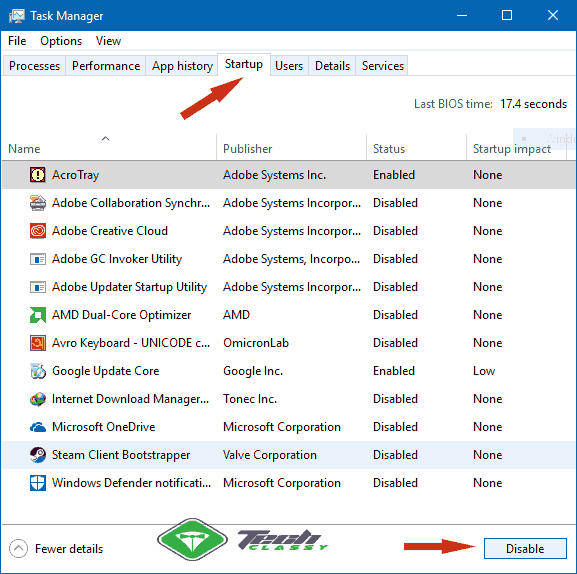Click the Enabled status for AcroTray
577x574 pixels.
pos(394,175)
